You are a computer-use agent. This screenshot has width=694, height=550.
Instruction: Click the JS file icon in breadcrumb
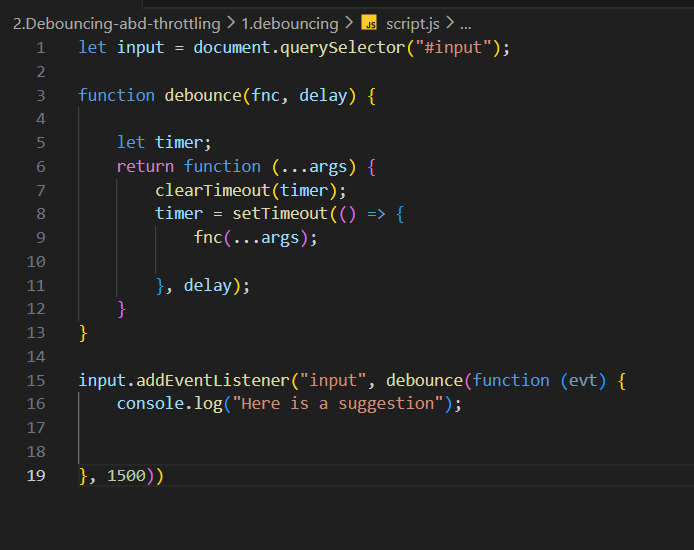tap(369, 23)
